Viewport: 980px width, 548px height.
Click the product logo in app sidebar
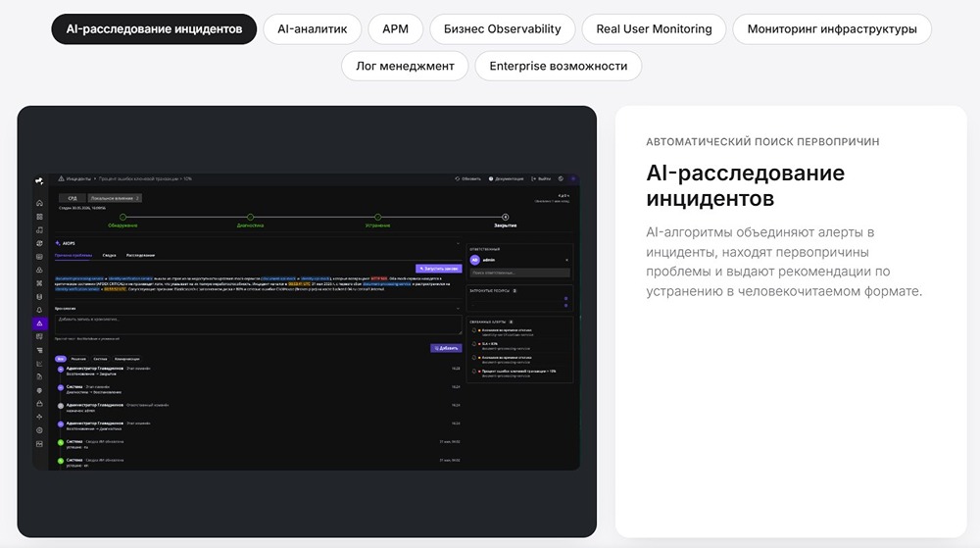(x=39, y=180)
